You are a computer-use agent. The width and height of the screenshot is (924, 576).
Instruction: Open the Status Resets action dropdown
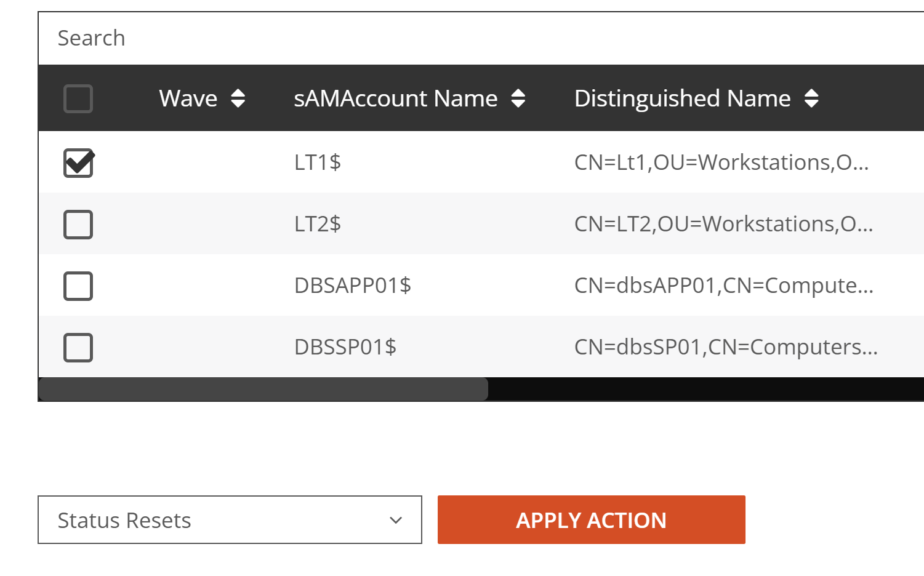[x=230, y=520]
